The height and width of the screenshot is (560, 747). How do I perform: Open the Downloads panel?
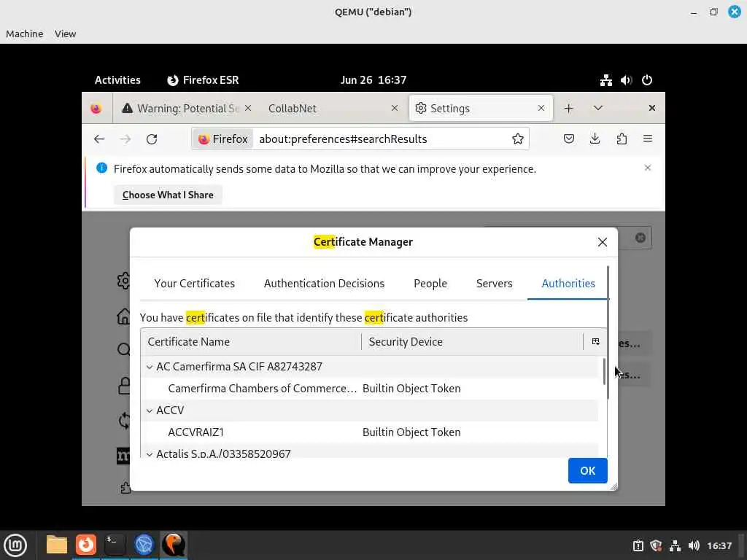coord(595,139)
